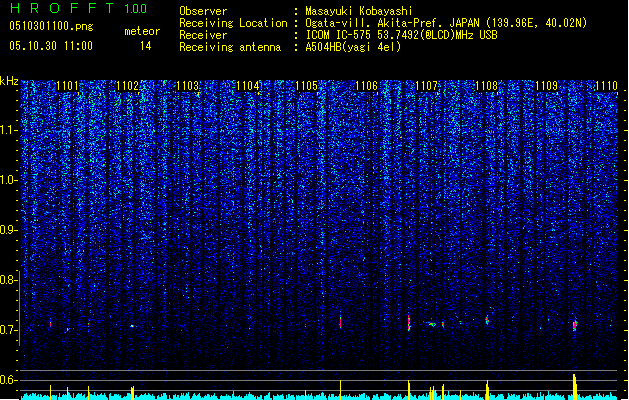
Task: Click the meteor count value 14
Action: point(145,46)
